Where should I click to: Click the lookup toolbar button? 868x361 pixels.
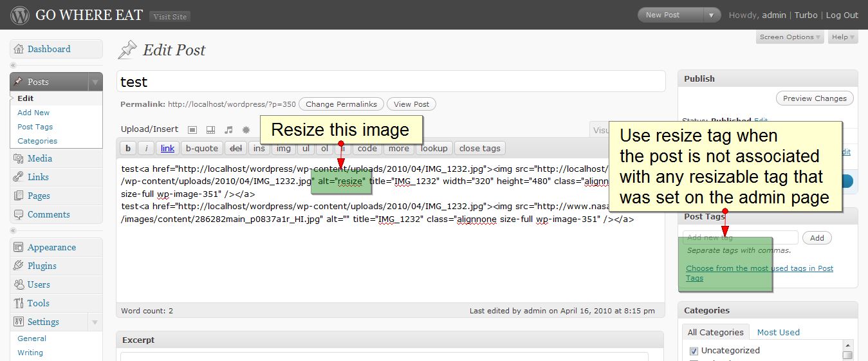pyautogui.click(x=434, y=149)
